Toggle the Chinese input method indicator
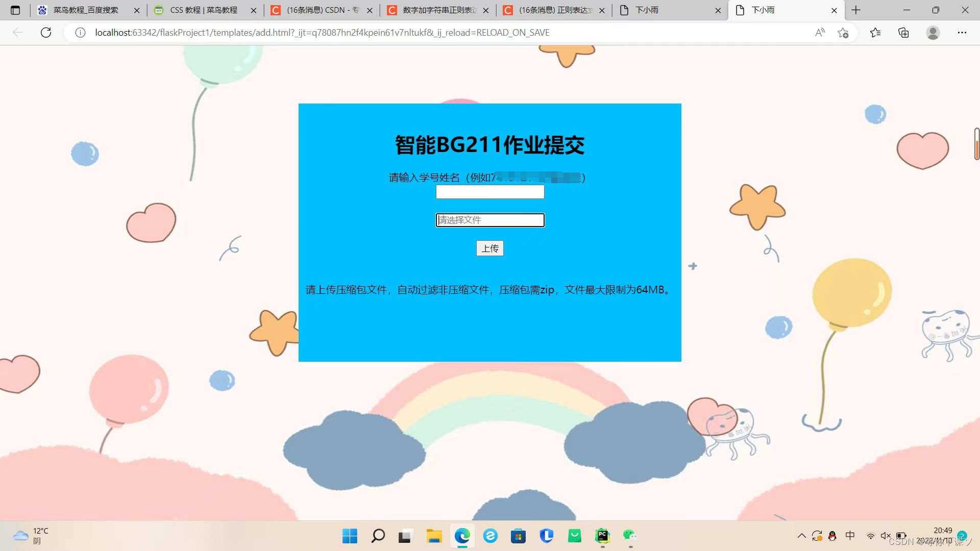980x551 pixels. point(850,536)
